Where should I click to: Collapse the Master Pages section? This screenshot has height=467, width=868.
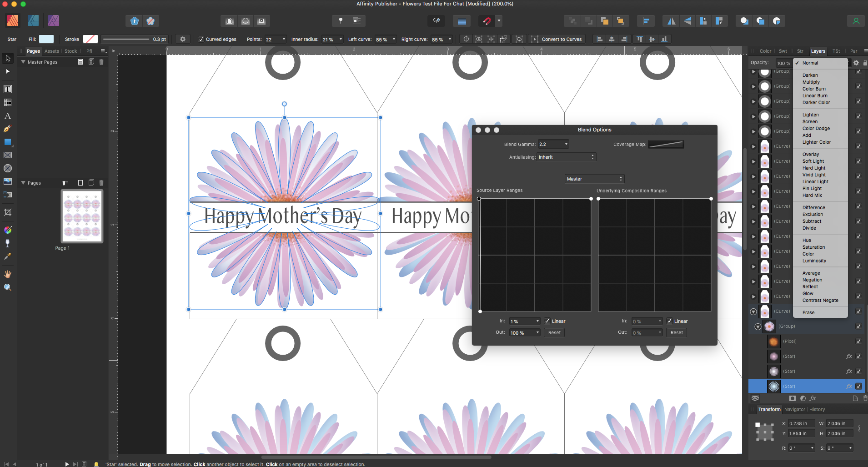(x=23, y=62)
